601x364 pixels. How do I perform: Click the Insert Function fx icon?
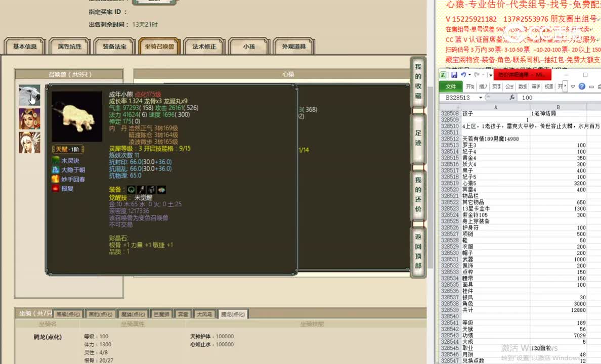512,97
